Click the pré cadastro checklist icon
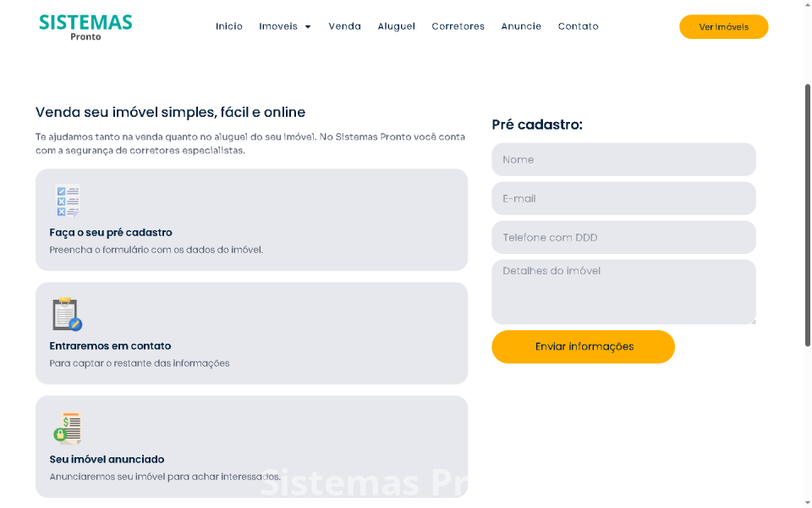The height and width of the screenshot is (508, 812). click(68, 201)
